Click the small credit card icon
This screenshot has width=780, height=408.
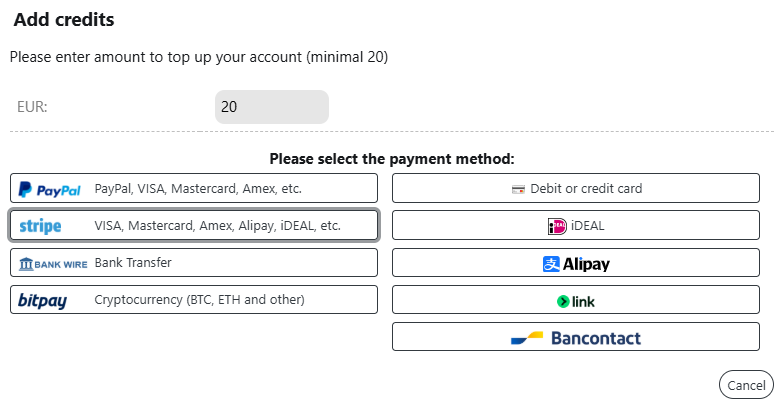[x=518, y=190]
